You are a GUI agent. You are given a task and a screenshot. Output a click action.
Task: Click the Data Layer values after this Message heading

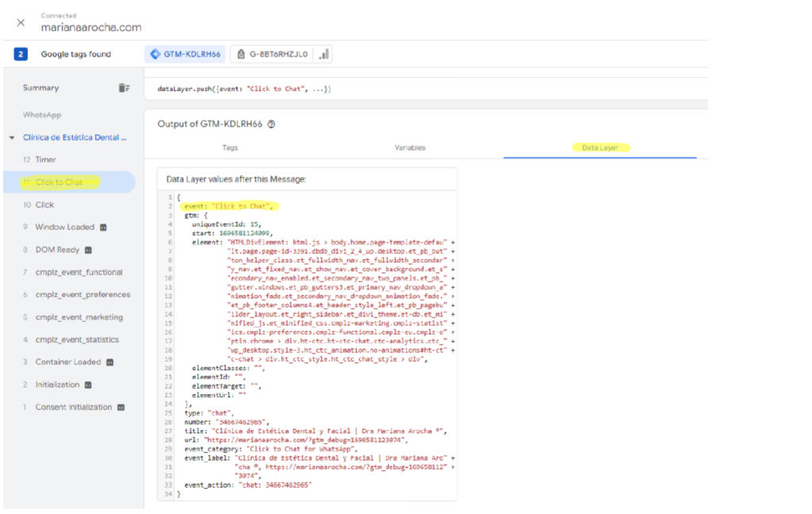pyautogui.click(x=236, y=179)
